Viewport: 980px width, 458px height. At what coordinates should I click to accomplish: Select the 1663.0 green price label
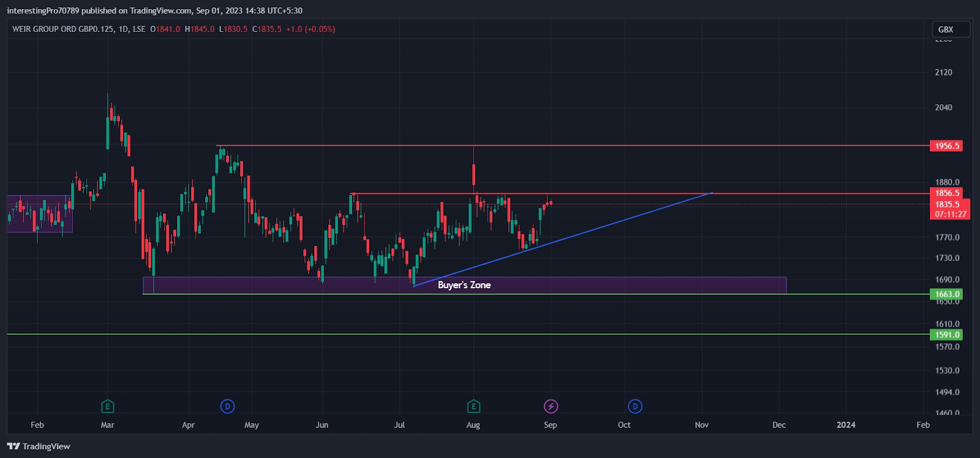point(946,294)
